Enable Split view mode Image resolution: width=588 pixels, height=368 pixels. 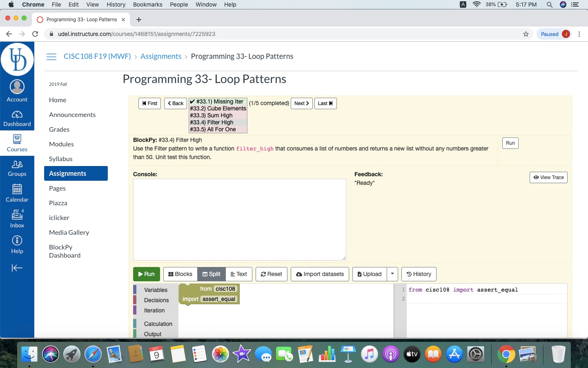(211, 274)
